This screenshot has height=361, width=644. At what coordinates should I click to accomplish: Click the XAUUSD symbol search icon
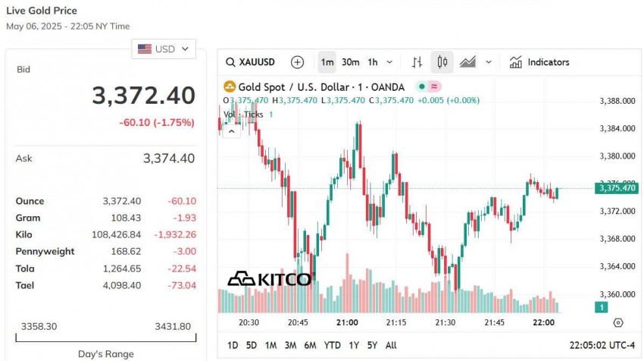(230, 62)
